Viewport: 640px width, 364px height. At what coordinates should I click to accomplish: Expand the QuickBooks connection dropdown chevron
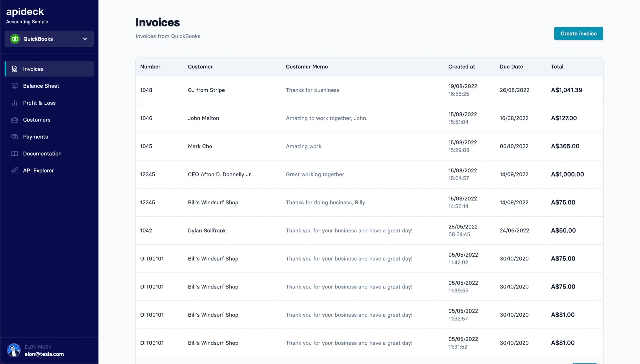[x=85, y=39]
